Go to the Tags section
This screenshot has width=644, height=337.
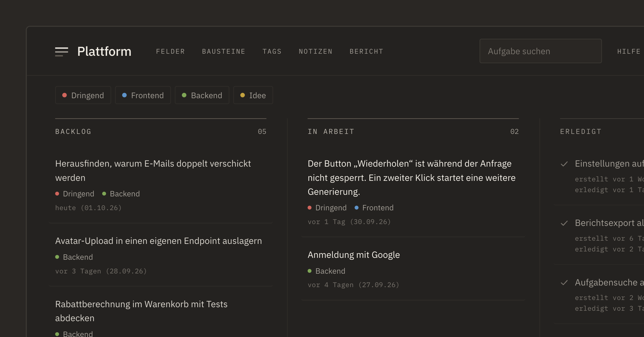click(x=272, y=52)
